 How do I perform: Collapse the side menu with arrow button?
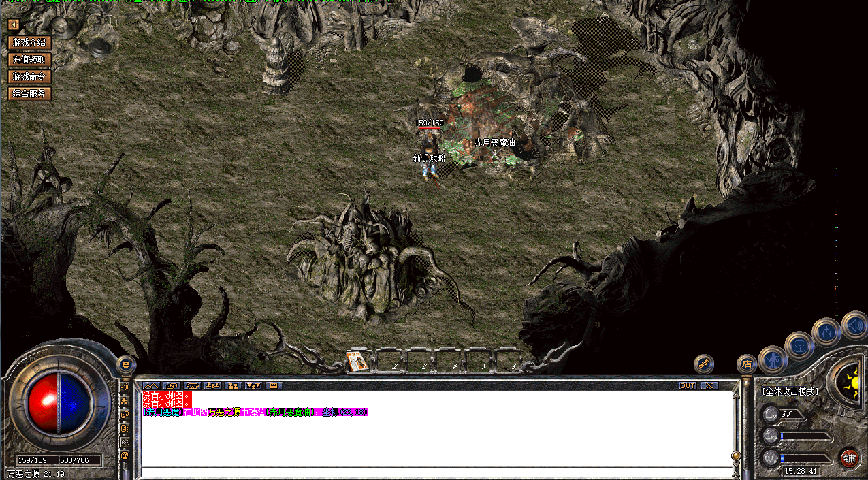pyautogui.click(x=13, y=25)
